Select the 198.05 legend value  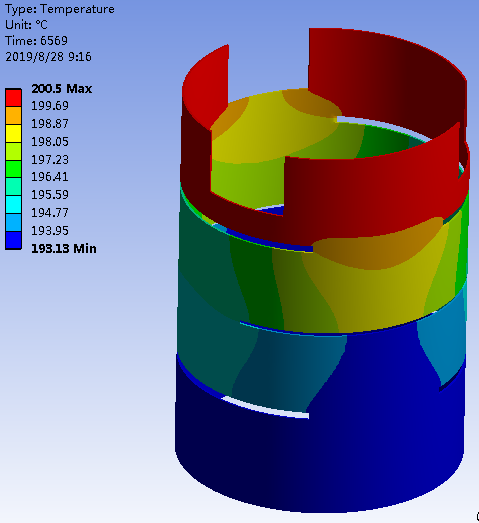click(x=50, y=142)
